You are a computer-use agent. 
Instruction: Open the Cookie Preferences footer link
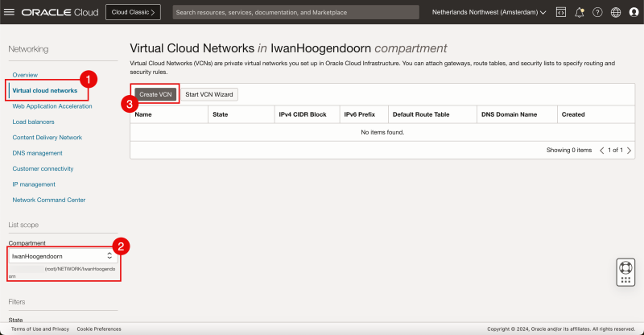point(99,329)
